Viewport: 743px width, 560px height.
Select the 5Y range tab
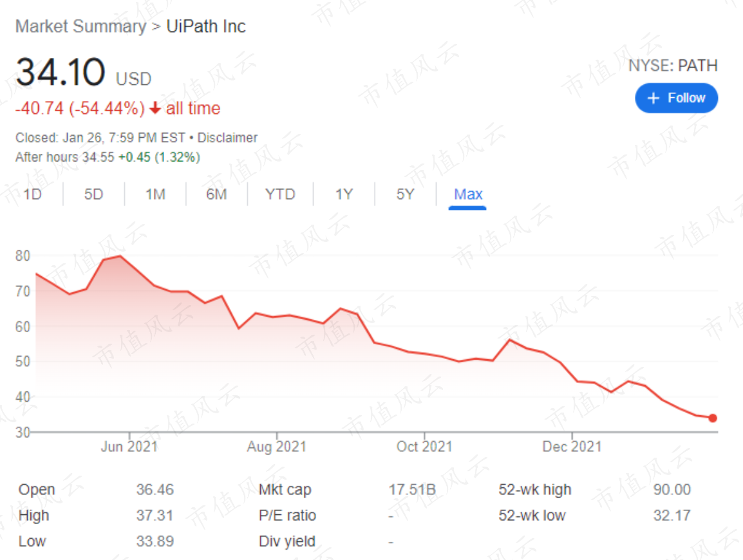[406, 194]
